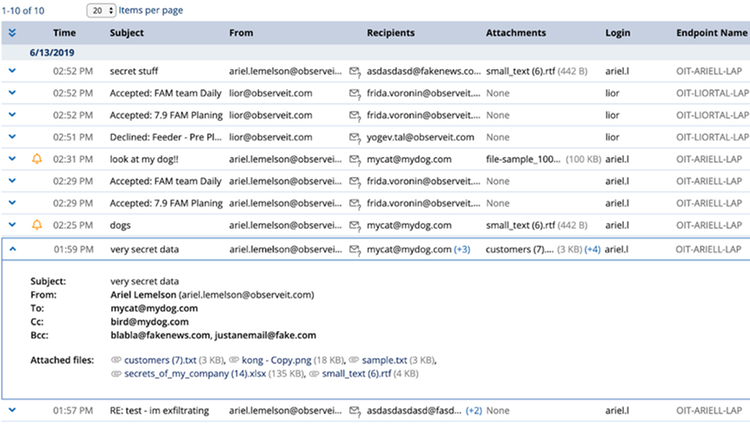Click paperclip icon next to small_text (6).rtf attachment
This screenshot has width=750, height=424.
point(314,374)
